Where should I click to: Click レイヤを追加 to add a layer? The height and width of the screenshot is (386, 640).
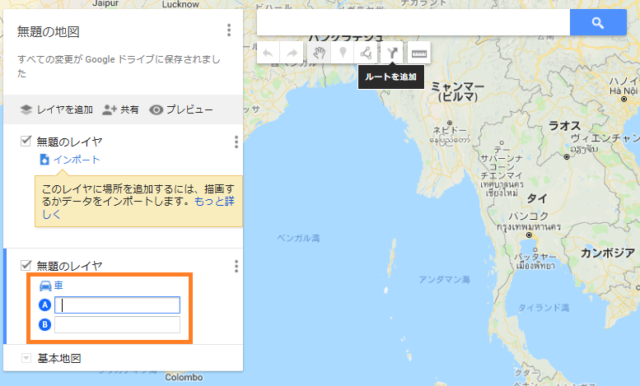(57, 110)
